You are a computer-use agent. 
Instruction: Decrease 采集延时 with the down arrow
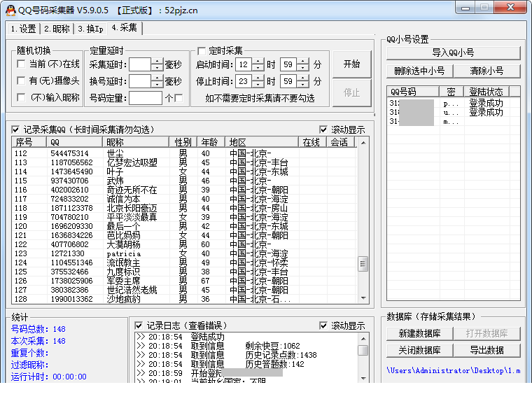(x=157, y=68)
